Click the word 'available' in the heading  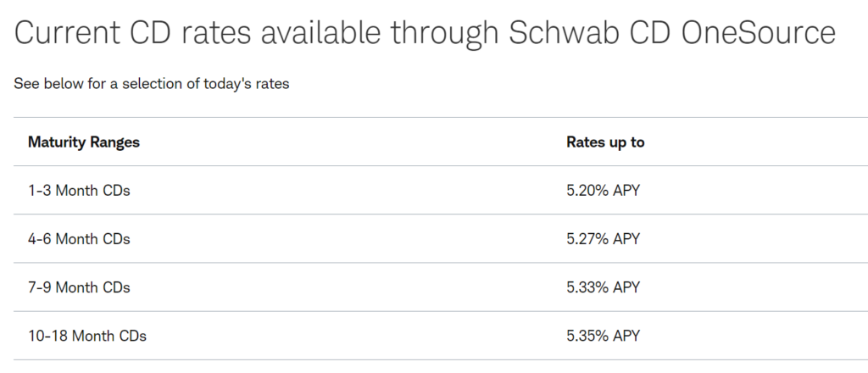320,33
